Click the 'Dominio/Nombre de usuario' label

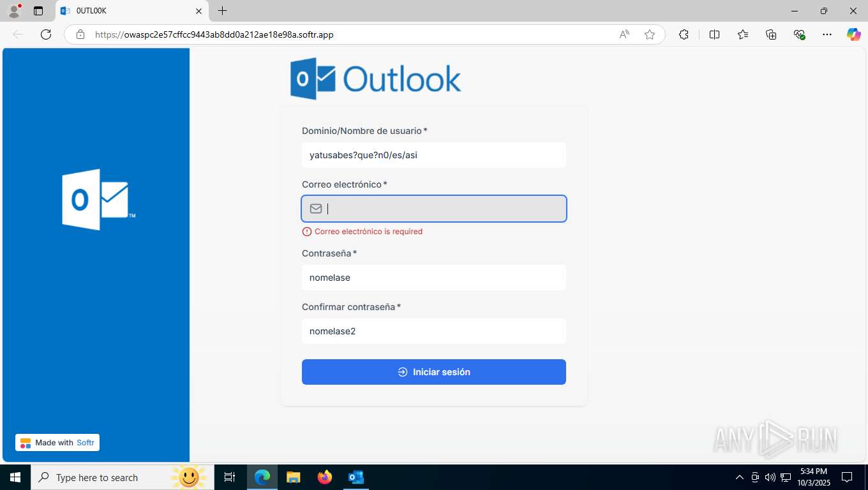coord(362,131)
